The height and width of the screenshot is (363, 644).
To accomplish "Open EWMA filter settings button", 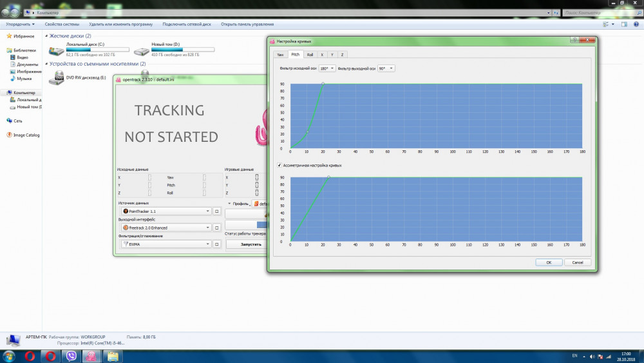I will pos(217,244).
